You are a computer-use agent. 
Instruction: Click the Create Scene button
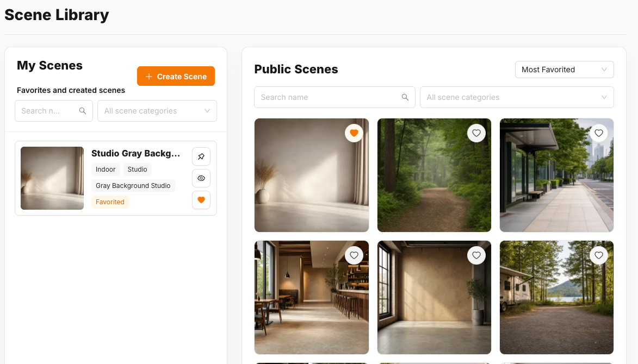176,76
